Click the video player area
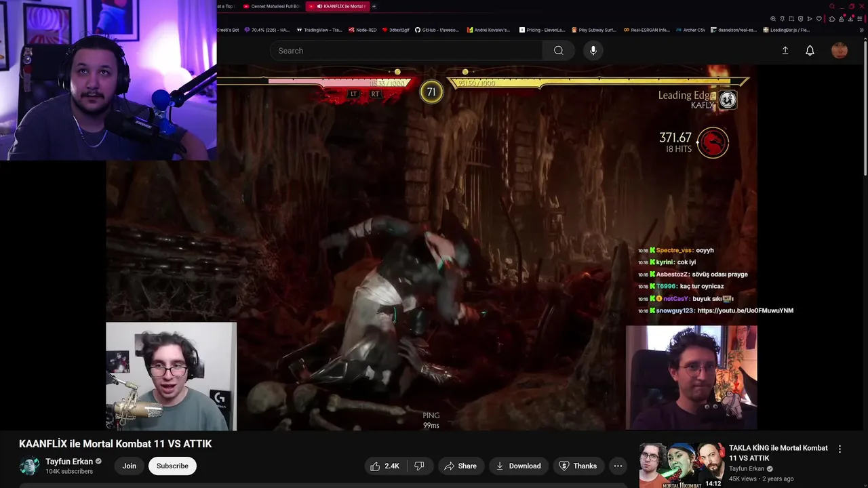Screen dimensions: 868x488 [x=431, y=247]
